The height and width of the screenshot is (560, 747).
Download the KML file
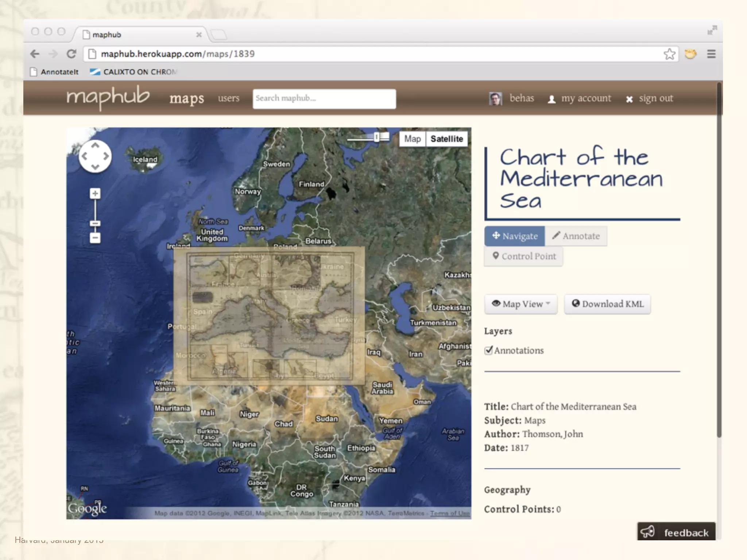point(607,304)
